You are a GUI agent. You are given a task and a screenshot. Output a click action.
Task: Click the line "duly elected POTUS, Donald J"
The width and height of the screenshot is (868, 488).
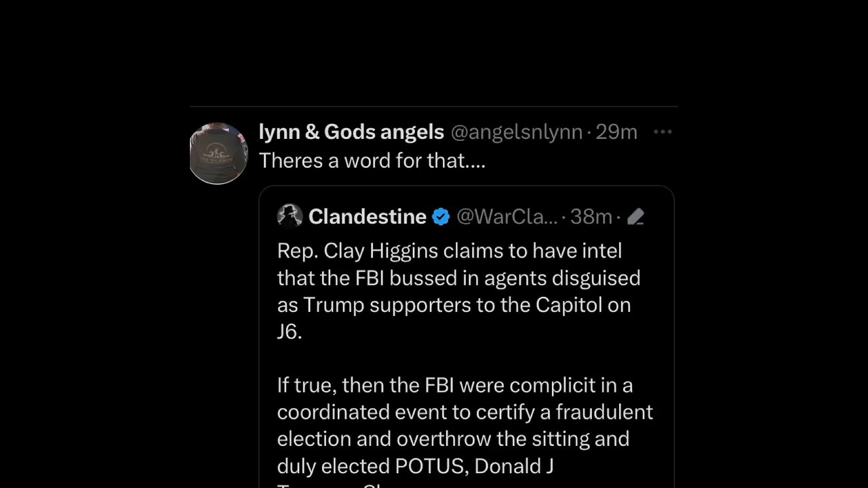[415, 466]
